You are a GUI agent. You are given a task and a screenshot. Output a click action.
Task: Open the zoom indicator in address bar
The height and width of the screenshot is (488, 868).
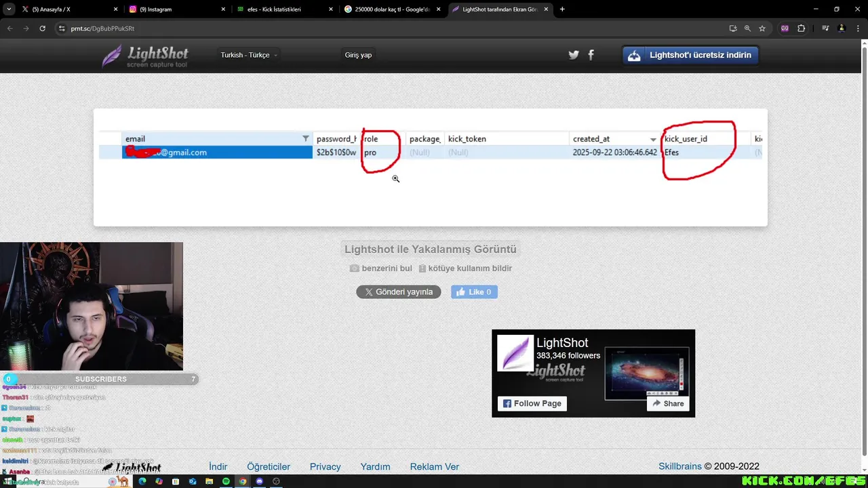747,28
